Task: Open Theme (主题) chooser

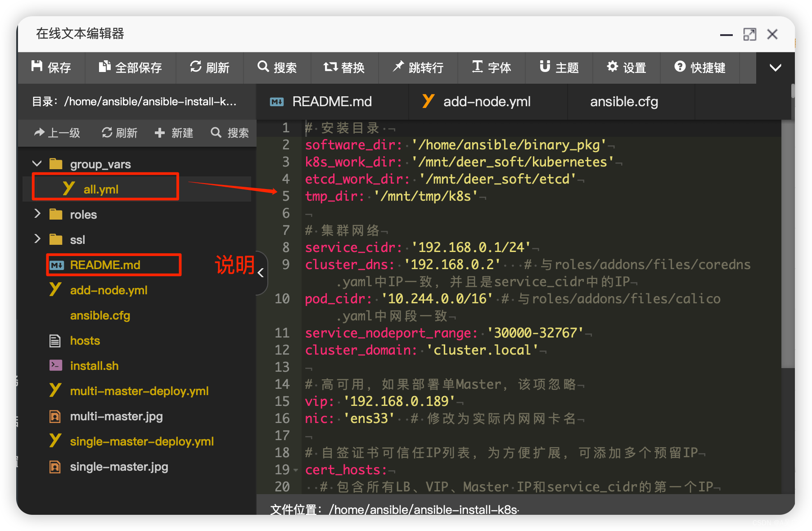Action: pyautogui.click(x=559, y=67)
